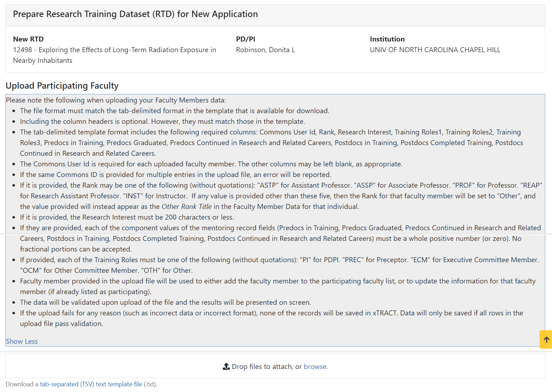Click bullet about data validated upon upload

click(x=165, y=302)
